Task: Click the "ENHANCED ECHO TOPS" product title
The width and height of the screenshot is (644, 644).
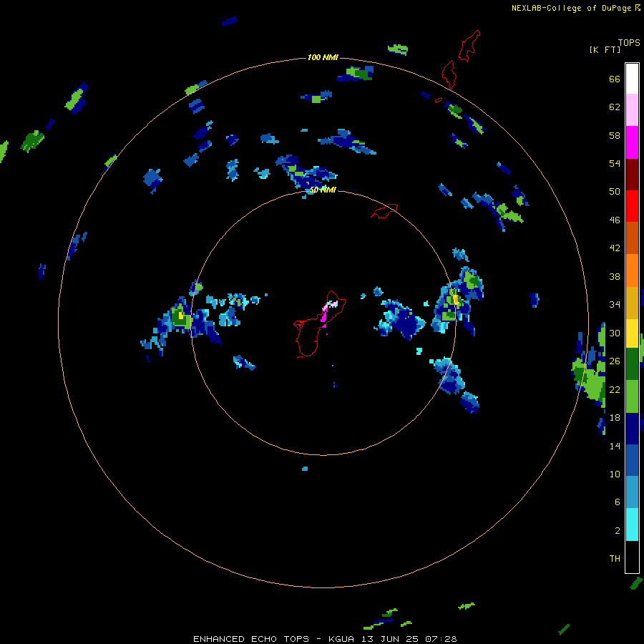Action: (x=251, y=639)
